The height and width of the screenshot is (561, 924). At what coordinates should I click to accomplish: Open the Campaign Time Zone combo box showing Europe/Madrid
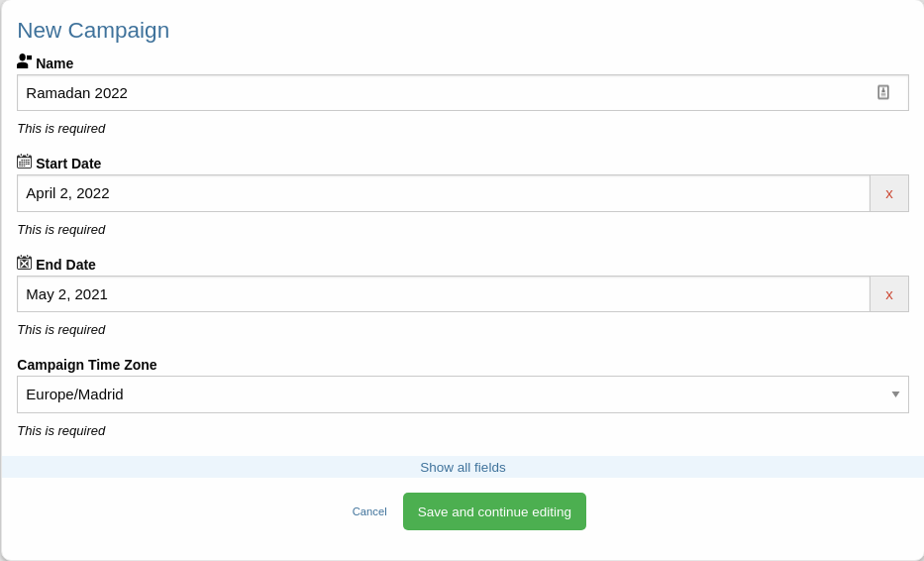tap(462, 394)
